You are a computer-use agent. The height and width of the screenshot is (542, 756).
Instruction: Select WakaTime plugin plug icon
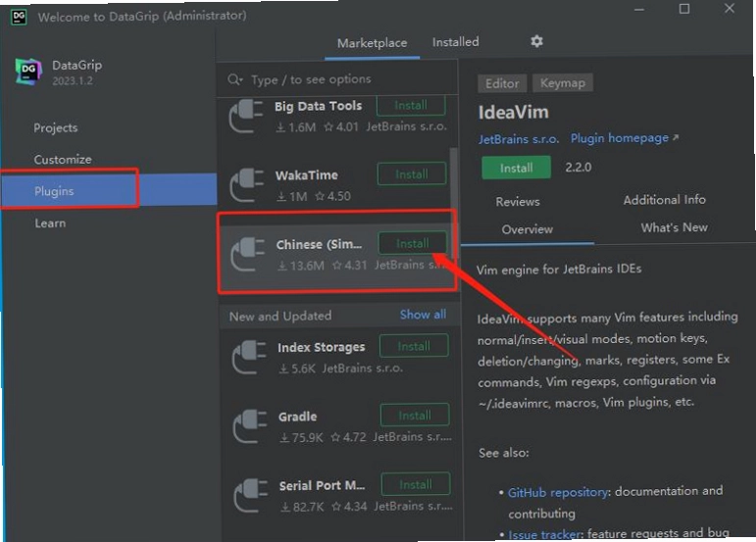(x=247, y=185)
